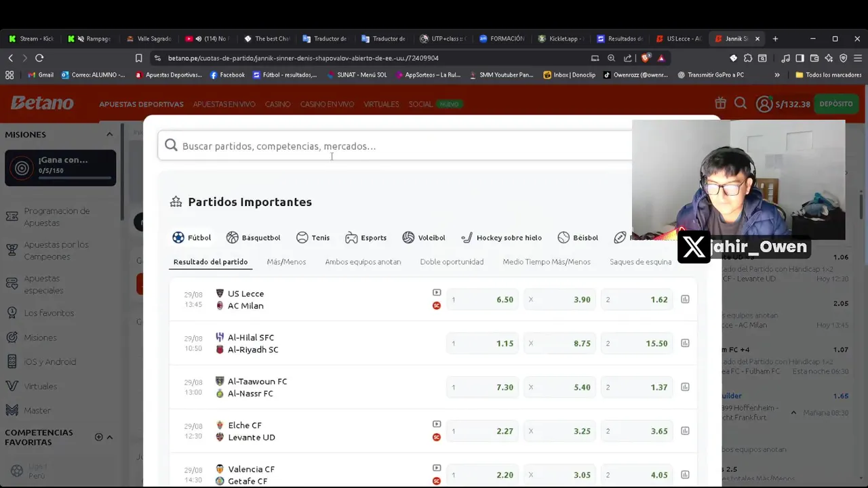Click the Brave shields icon in address bar

click(x=646, y=58)
